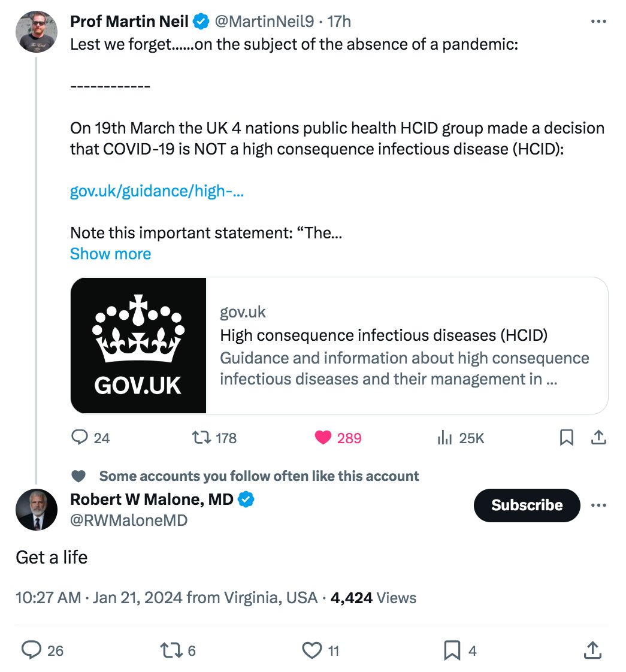Subscribe to Robert W Malone
Screen dimensions: 626x672
pos(527,505)
